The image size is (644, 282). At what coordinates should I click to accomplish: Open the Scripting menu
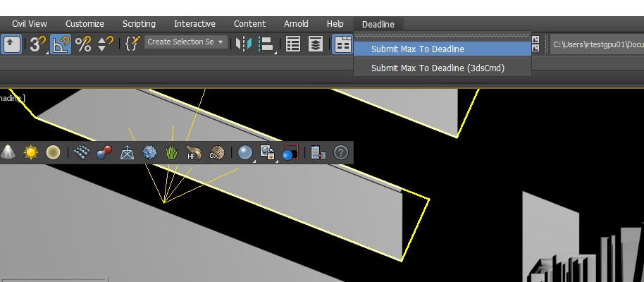click(x=139, y=24)
